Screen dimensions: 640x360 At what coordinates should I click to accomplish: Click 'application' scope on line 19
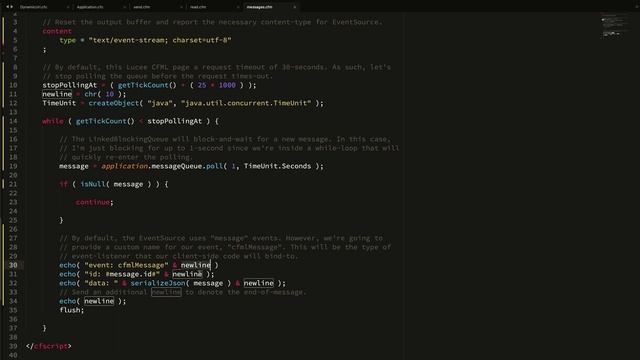[124, 166]
